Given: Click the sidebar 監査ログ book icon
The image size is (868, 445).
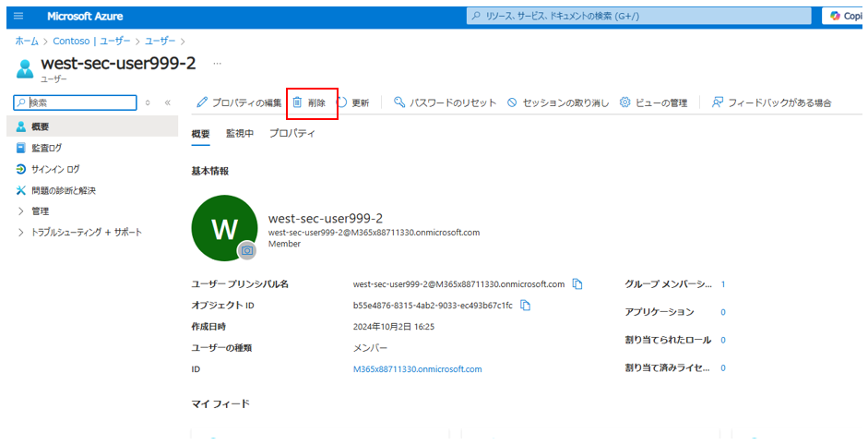Looking at the screenshot, I should point(21,148).
